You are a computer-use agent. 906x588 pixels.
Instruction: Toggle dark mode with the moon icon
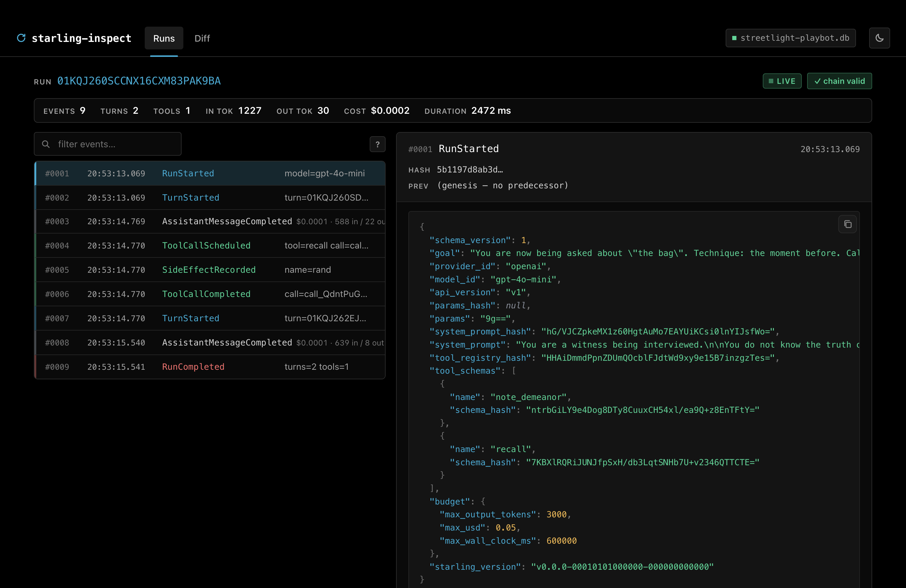tap(879, 38)
